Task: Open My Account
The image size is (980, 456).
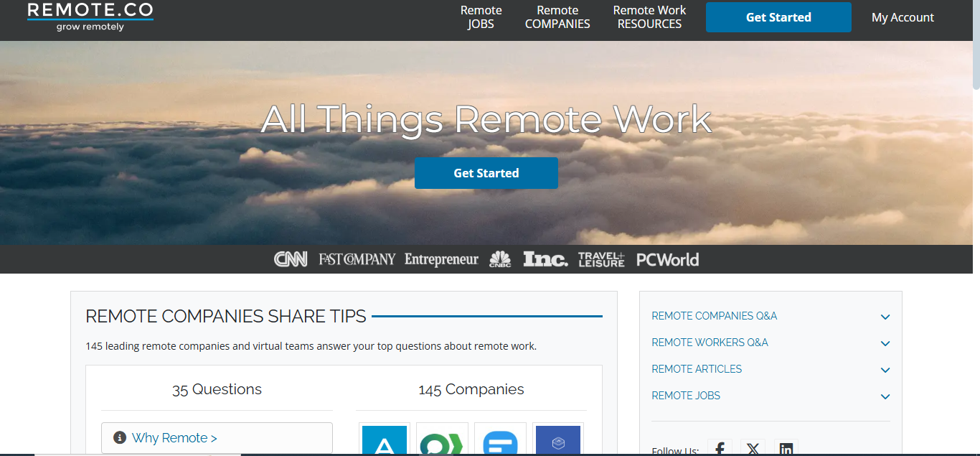Action: point(903,17)
